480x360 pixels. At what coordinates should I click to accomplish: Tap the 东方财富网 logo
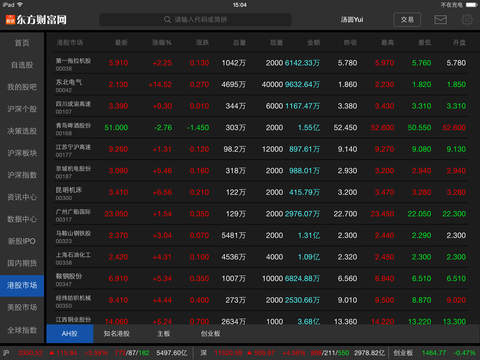(36, 20)
